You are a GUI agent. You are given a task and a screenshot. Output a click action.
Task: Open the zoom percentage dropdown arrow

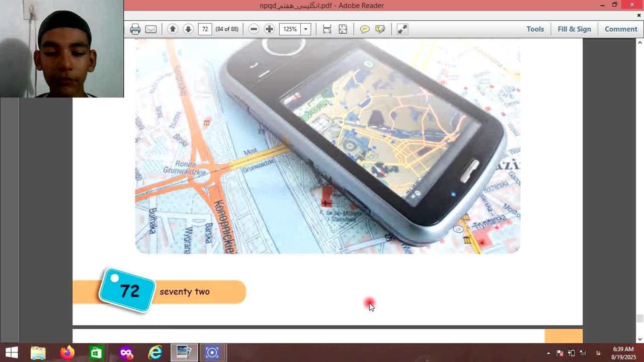305,29
